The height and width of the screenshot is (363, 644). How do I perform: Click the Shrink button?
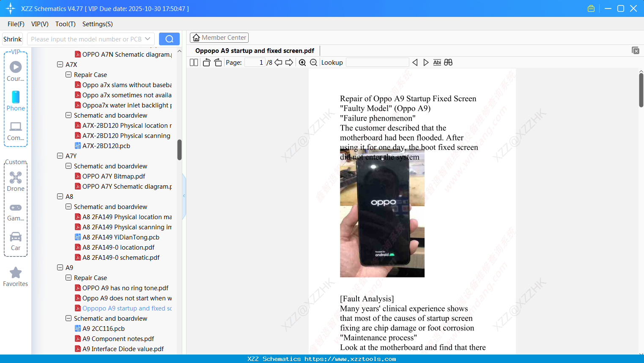coord(12,38)
